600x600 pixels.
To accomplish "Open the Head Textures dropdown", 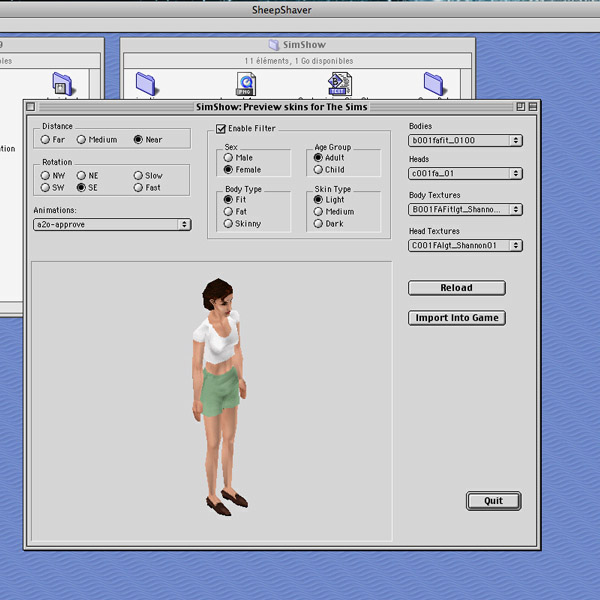I will (x=465, y=245).
